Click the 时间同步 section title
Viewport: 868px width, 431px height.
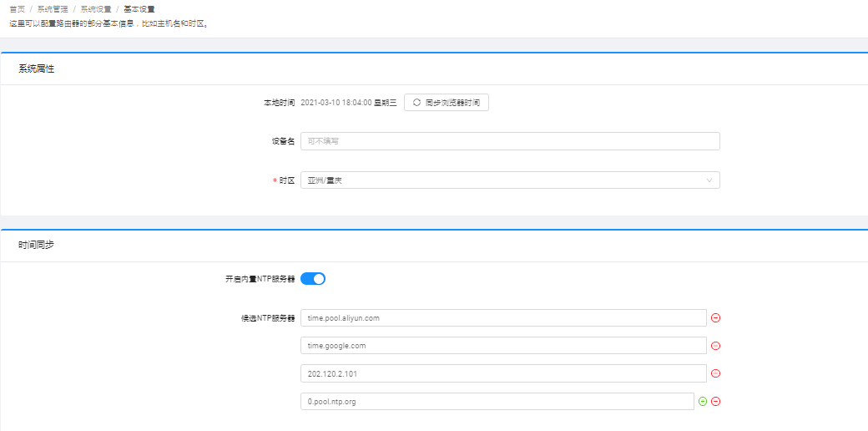(x=37, y=246)
